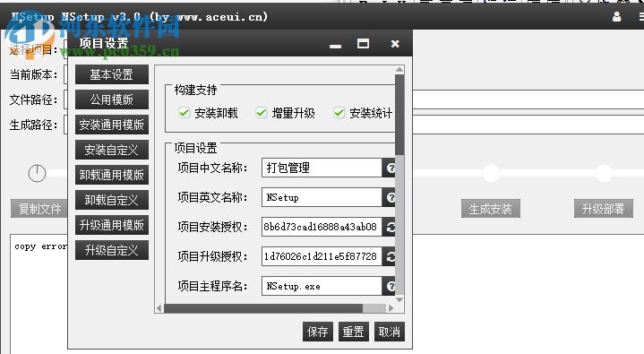The width and height of the screenshot is (644, 354).
Task: Click the user account icon in NSetup title bar
Action: pyautogui.click(x=616, y=17)
